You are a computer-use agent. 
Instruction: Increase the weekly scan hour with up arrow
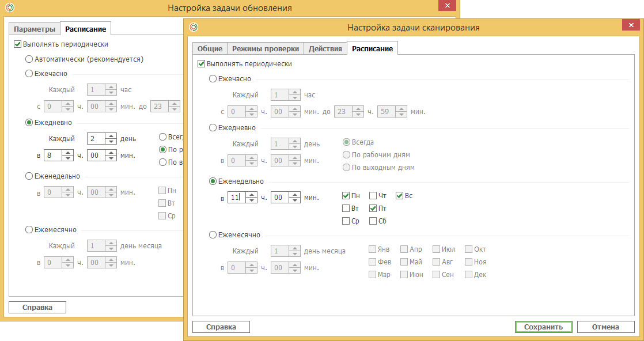pyautogui.click(x=252, y=194)
